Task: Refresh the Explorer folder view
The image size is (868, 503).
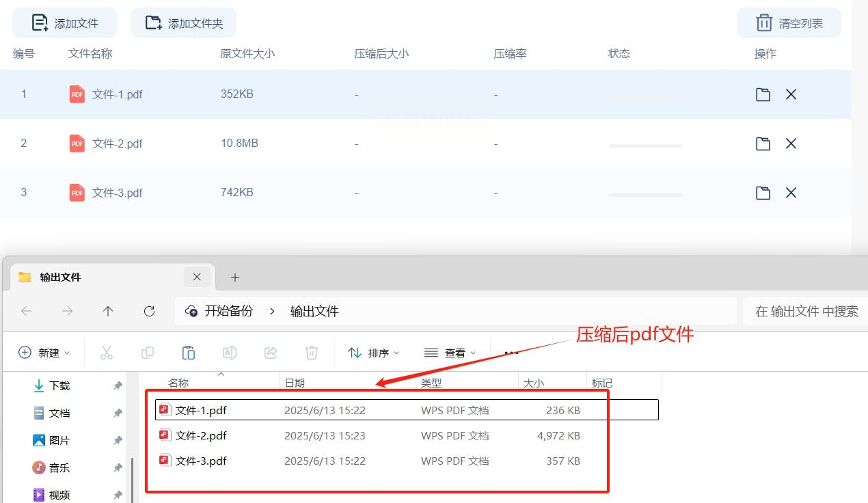Action: pos(149,311)
